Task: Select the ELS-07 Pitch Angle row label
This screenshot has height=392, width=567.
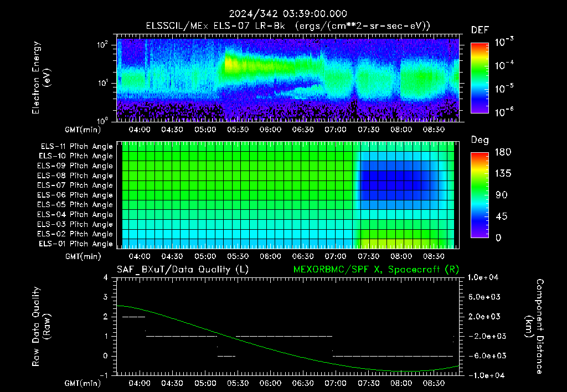Action: click(75, 185)
